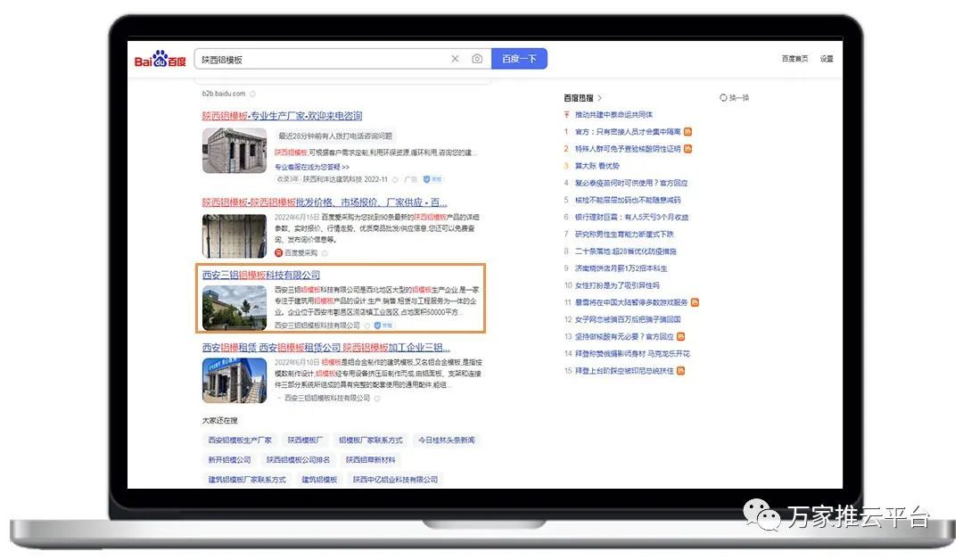Screen dimensions: 963x560
Task: Go to 百度首页 at top right
Action: tap(794, 59)
